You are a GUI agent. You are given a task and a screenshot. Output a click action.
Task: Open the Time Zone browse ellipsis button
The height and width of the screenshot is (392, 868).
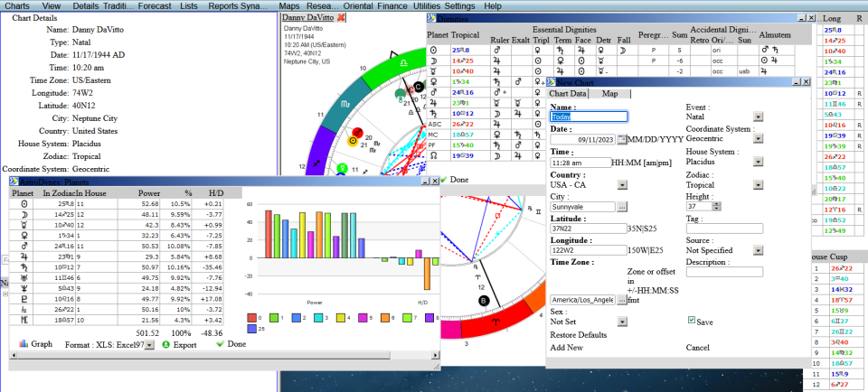[622, 299]
